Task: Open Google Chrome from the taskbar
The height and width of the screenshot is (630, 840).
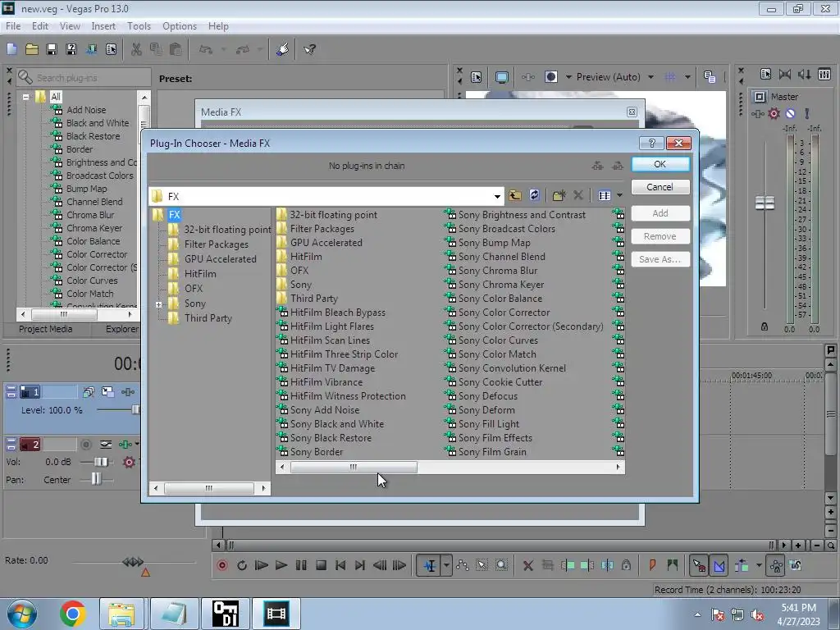Action: 73,614
